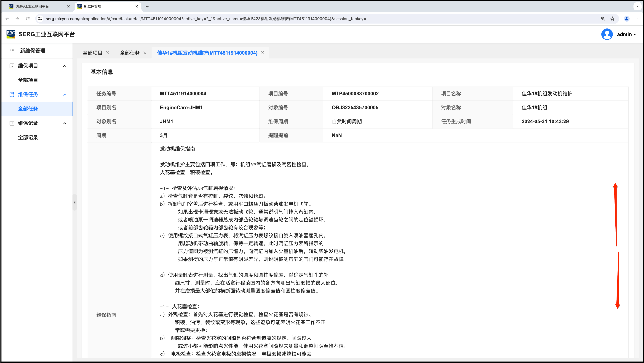This screenshot has width=644, height=363.
Task: Open 全部记录 in the sidebar
Action: [x=28, y=138]
